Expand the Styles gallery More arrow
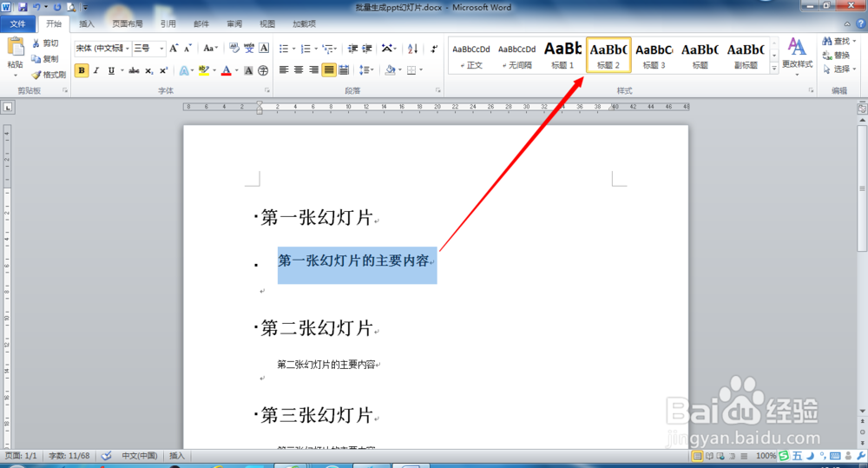The height and width of the screenshot is (468, 868). click(774, 68)
